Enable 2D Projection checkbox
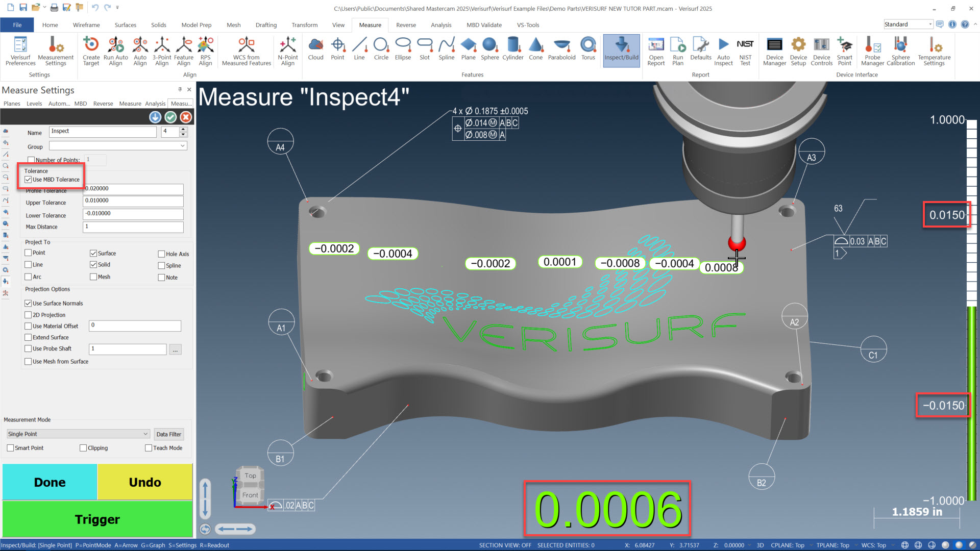The image size is (980, 551). (x=28, y=315)
